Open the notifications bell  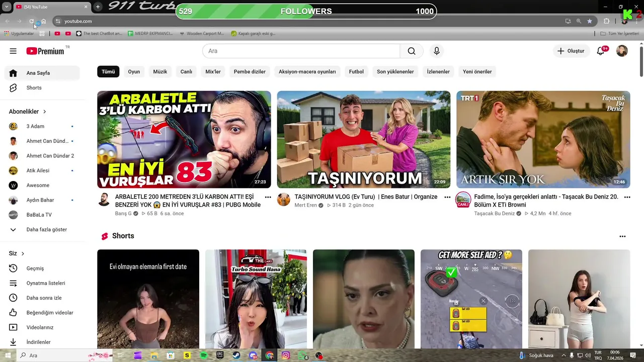click(601, 51)
